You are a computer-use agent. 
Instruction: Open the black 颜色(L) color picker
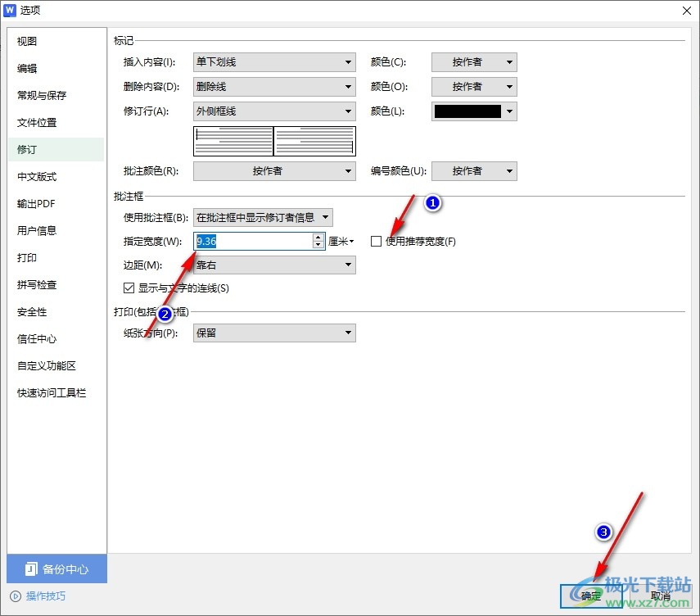click(474, 111)
